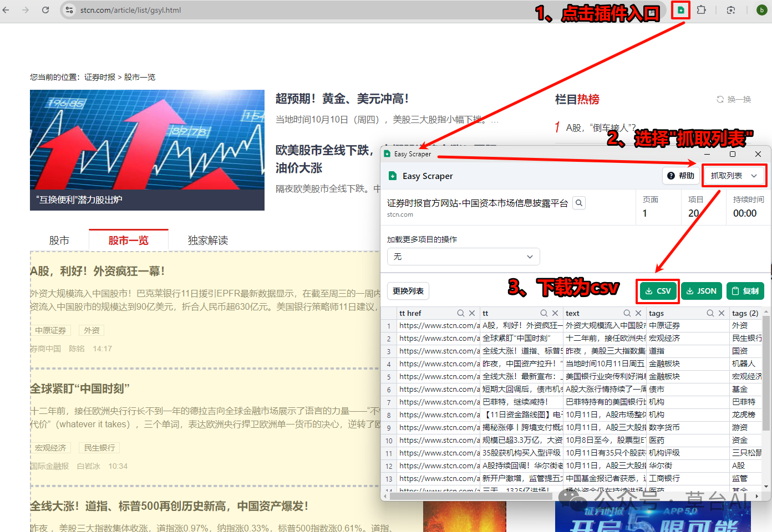Select row 4 cell '机器人' in the table
Screen dimensions: 772x532
[746, 364]
